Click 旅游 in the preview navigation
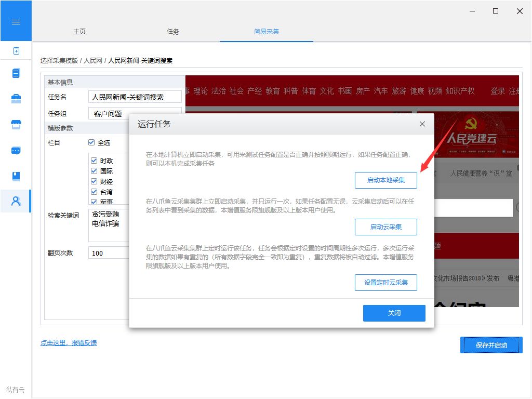This screenshot has height=399, width=532. pyautogui.click(x=398, y=91)
